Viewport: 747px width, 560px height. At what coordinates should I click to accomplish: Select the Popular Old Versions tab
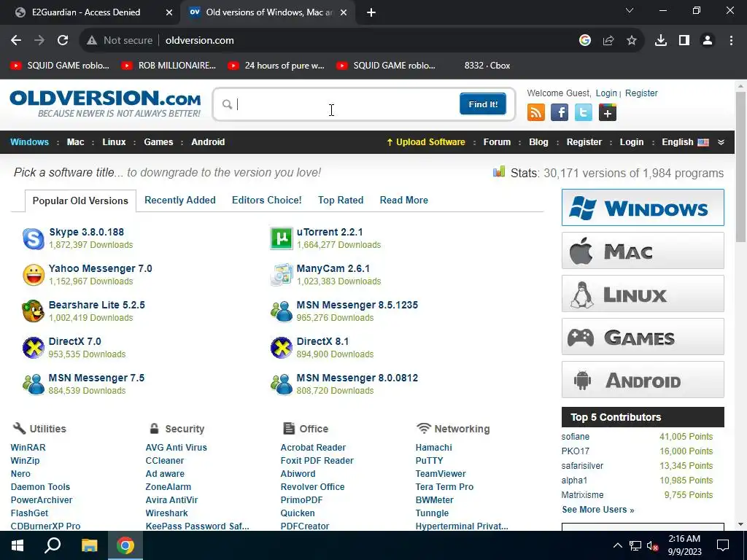[80, 201]
